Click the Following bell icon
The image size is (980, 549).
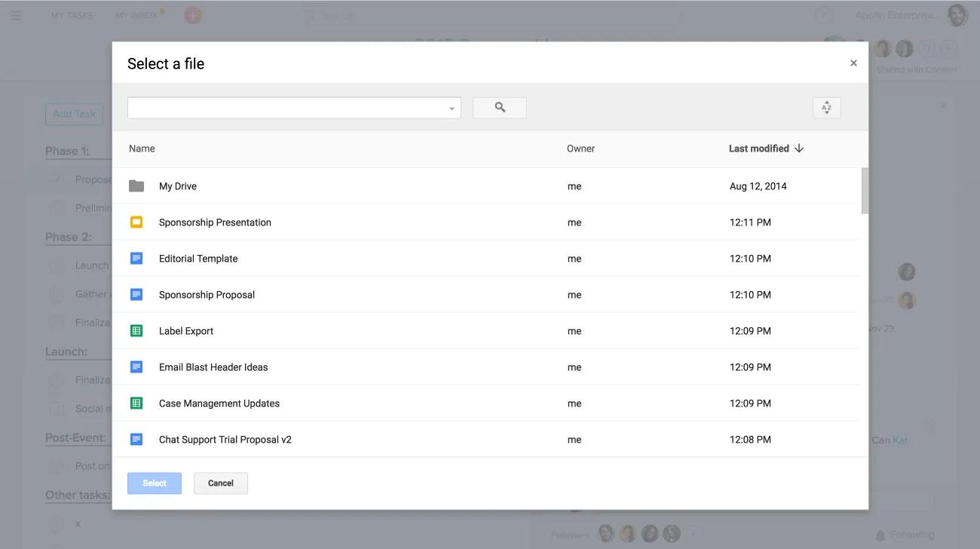881,535
